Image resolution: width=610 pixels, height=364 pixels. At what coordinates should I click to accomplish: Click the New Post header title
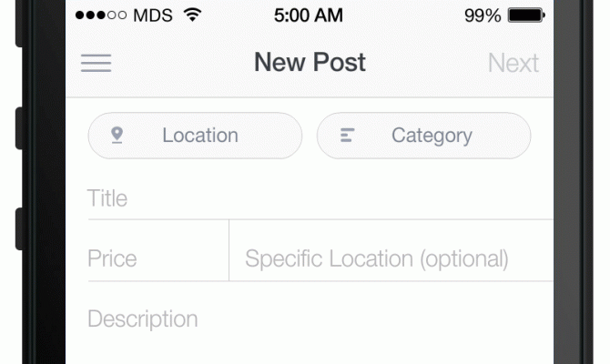310,63
